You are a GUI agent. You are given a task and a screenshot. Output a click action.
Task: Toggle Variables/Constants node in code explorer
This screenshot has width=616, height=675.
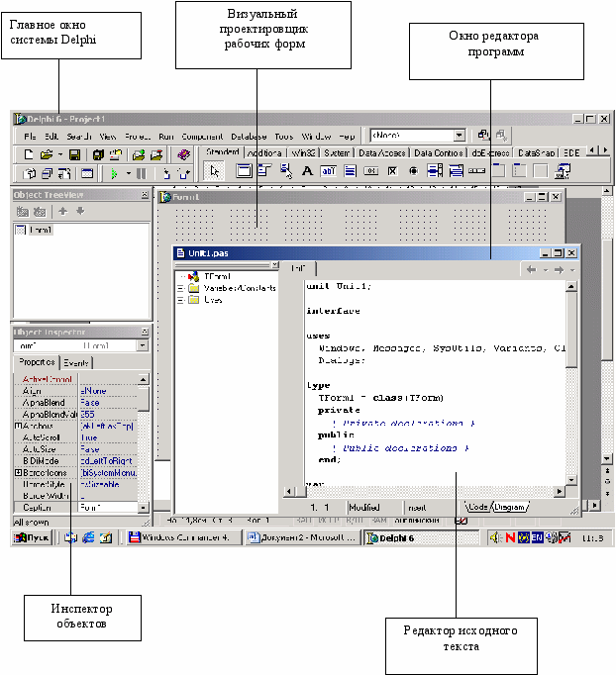pyautogui.click(x=181, y=288)
